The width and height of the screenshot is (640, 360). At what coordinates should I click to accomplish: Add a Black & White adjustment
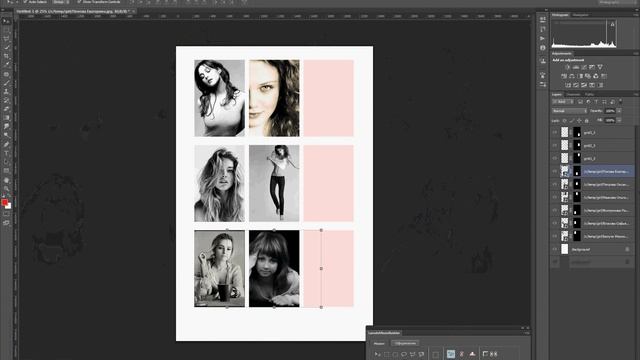(580, 76)
